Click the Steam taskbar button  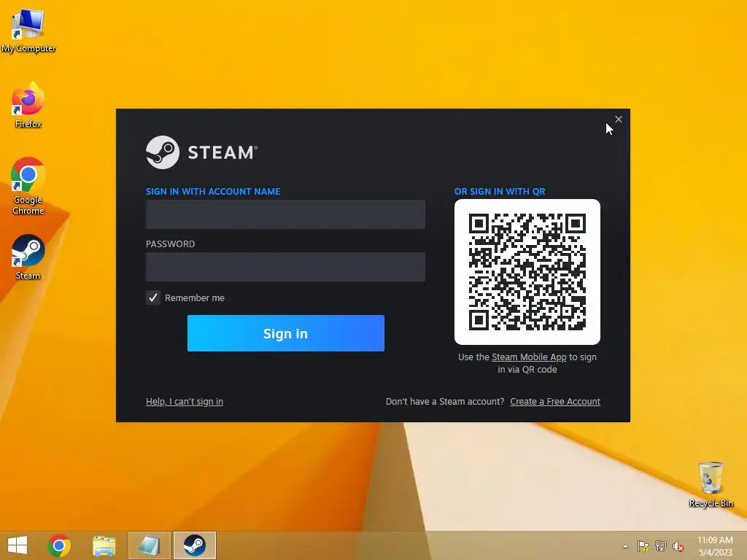(194, 545)
